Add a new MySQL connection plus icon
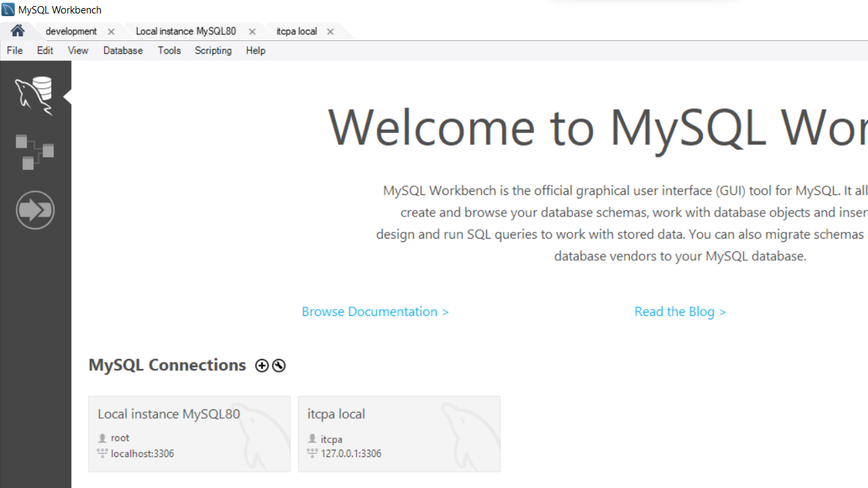Screen dimensions: 868x488 (x=262, y=366)
